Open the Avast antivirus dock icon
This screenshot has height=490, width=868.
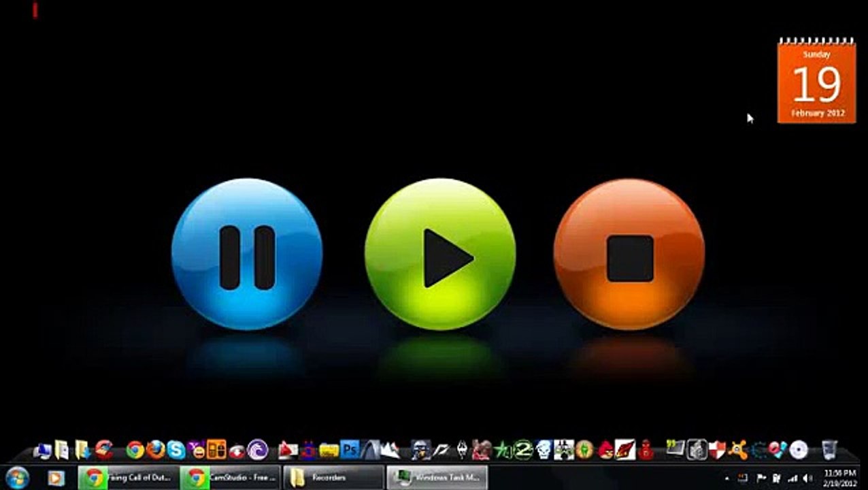click(738, 449)
